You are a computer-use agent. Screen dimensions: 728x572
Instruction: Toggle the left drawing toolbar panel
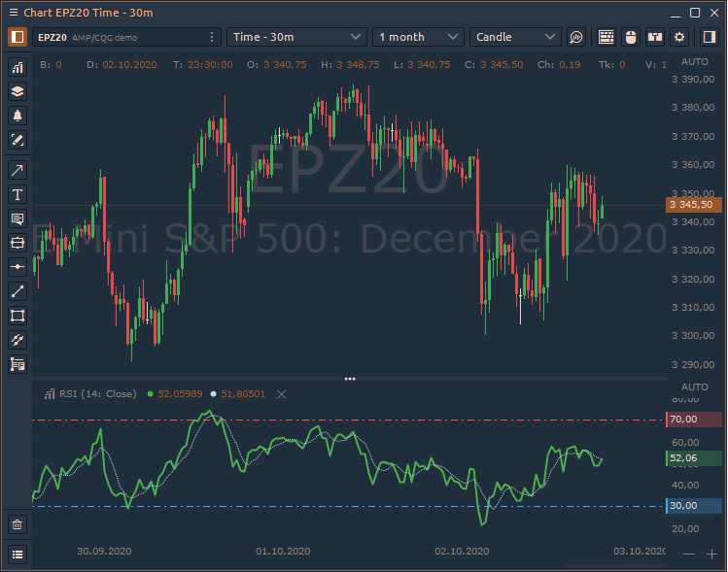pos(17,37)
